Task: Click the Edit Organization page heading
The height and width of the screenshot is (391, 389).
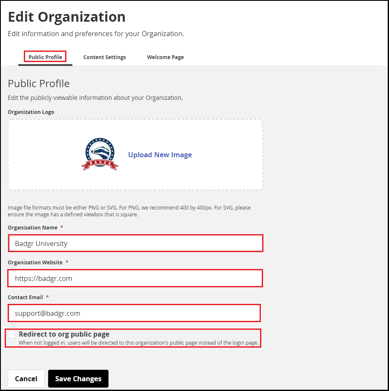Action: tap(67, 17)
